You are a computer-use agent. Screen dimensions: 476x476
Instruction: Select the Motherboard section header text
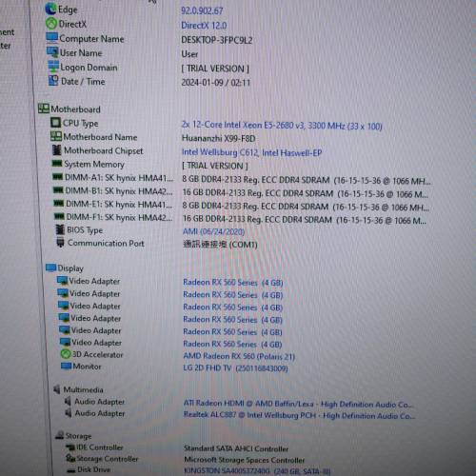75,109
